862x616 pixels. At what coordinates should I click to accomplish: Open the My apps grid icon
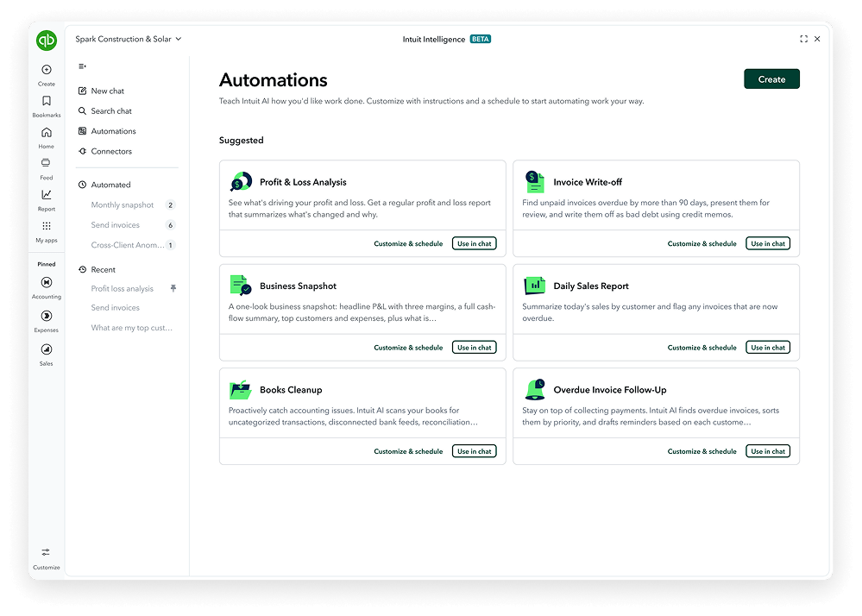[47, 226]
